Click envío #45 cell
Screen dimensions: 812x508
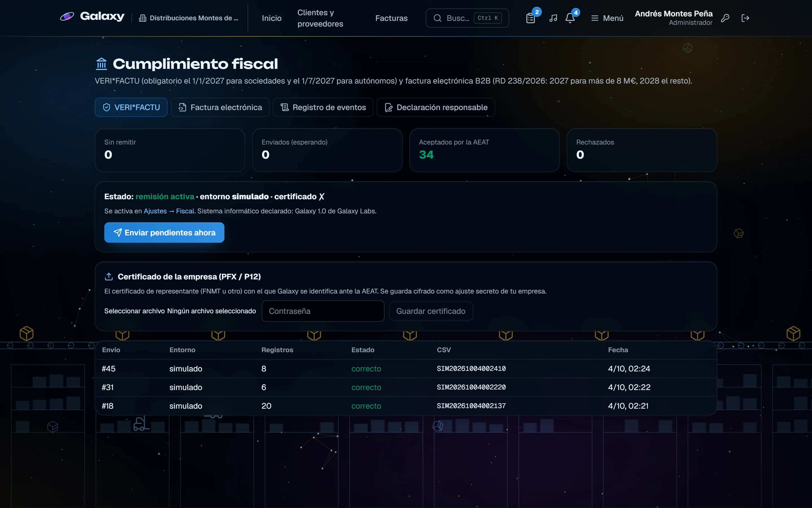coord(109,369)
